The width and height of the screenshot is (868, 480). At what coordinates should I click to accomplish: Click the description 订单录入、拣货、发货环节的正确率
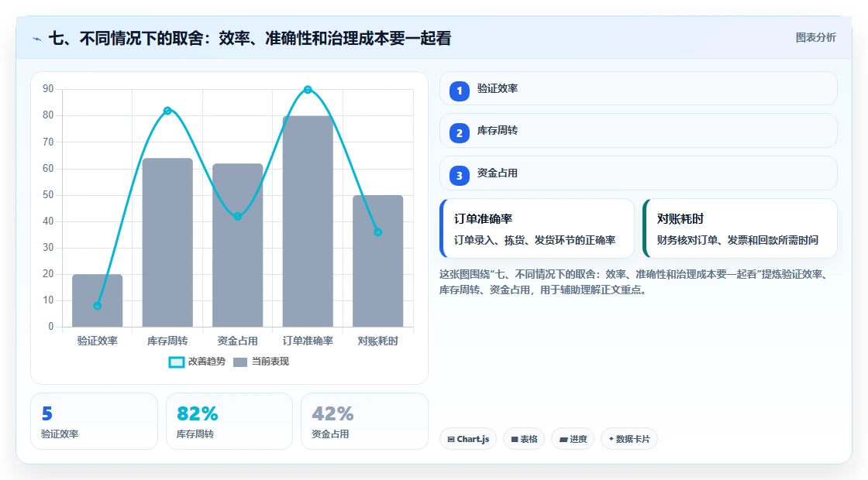click(535, 240)
